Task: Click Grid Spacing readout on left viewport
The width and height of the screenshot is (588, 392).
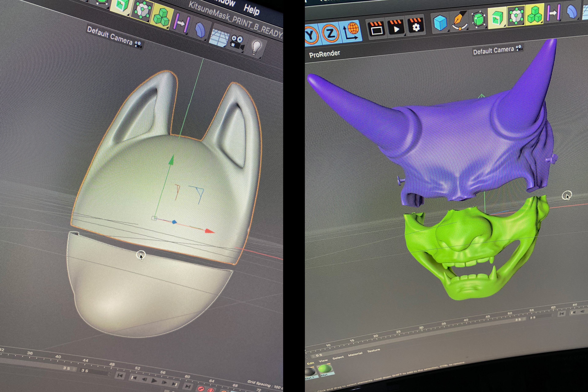Action: [x=265, y=385]
